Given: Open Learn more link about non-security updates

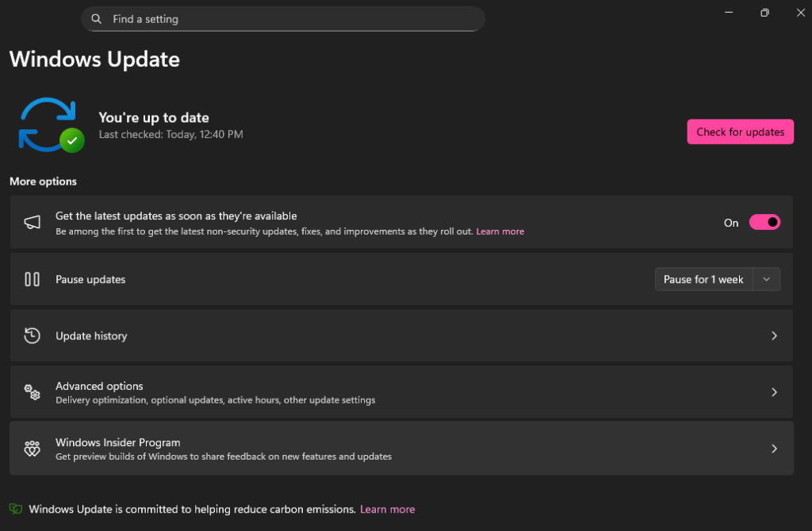Looking at the screenshot, I should tap(500, 231).
